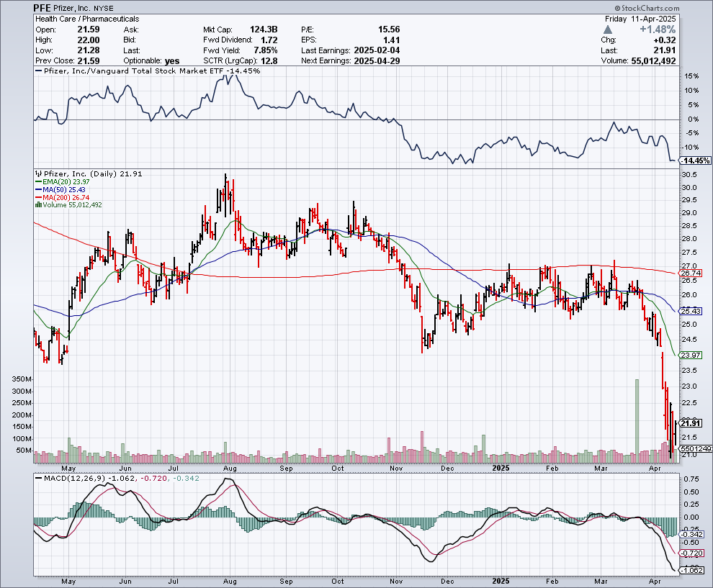This screenshot has height=588, width=713.
Task: Click the NYSE exchange label
Action: pos(104,8)
